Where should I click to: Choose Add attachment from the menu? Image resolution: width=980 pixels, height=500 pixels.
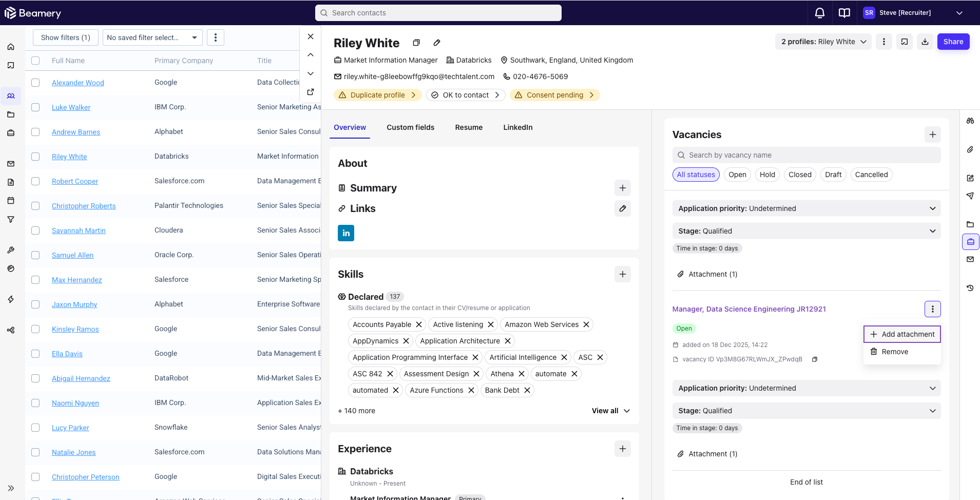pyautogui.click(x=902, y=334)
